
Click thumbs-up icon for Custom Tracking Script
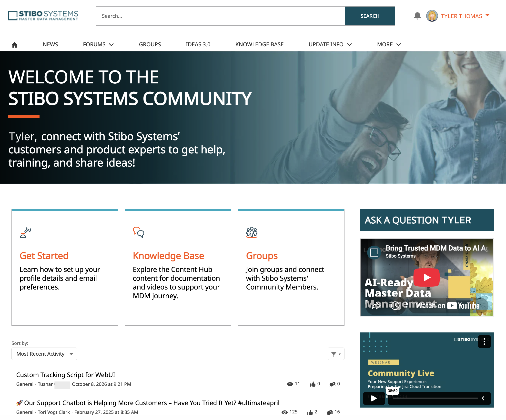coord(313,384)
